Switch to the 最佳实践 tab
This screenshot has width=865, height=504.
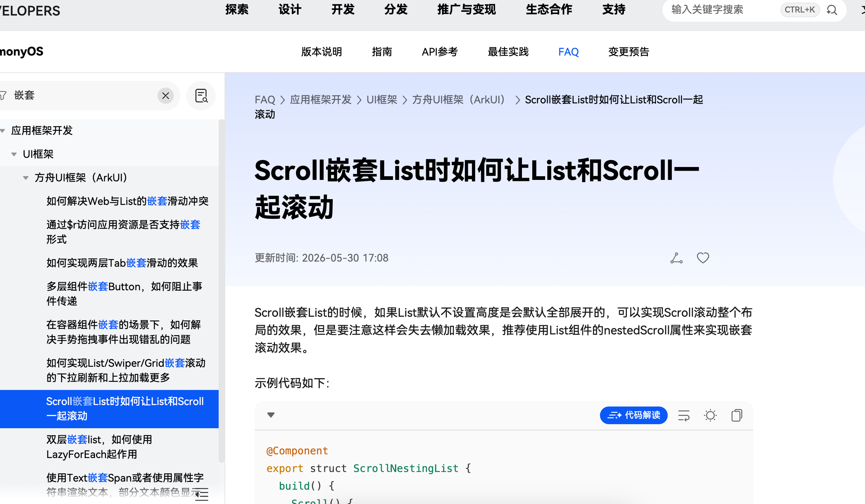click(508, 52)
